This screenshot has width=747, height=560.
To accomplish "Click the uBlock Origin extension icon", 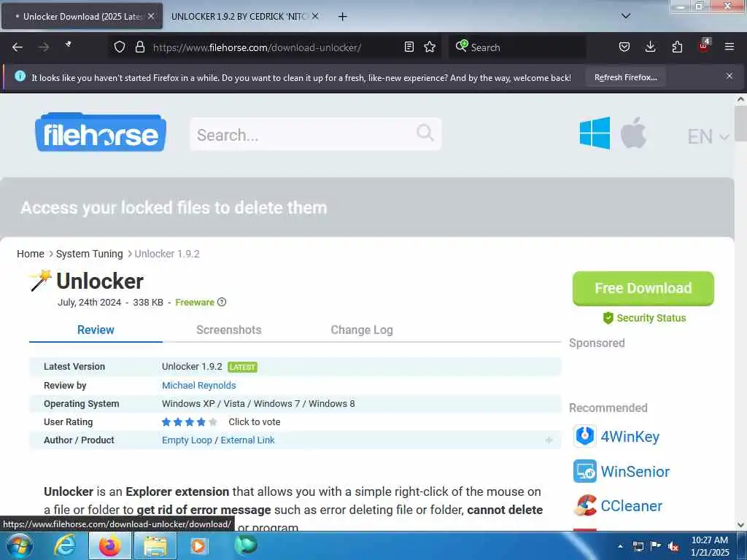I will pyautogui.click(x=704, y=46).
